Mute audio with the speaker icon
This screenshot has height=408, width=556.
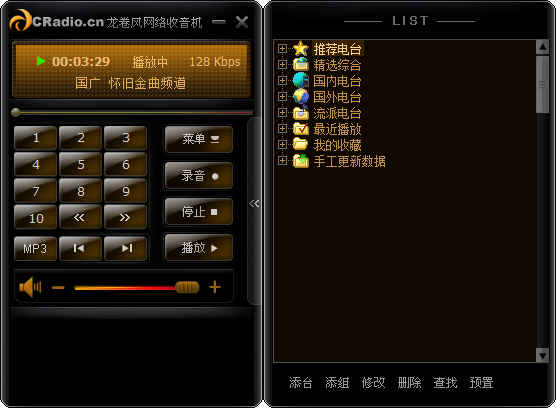point(30,287)
